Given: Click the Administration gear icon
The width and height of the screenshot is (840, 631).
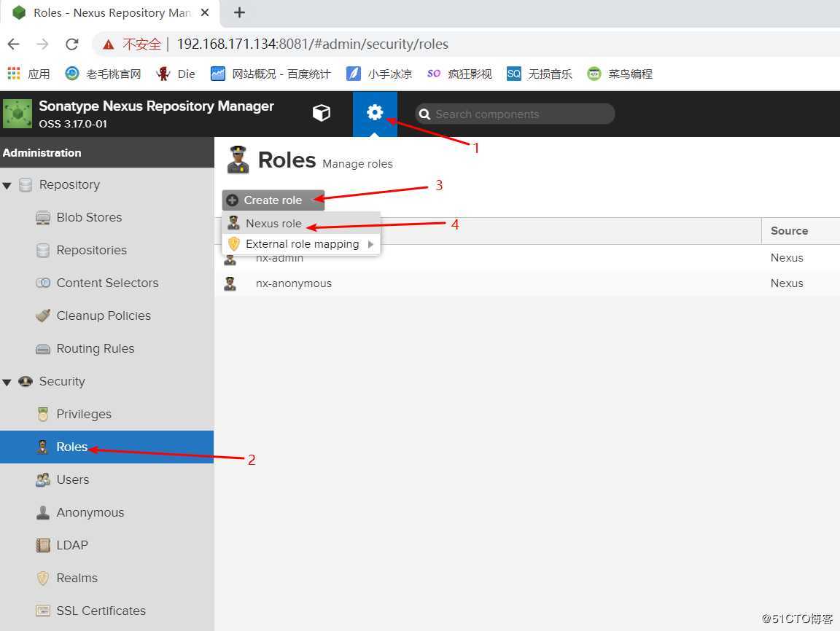Looking at the screenshot, I should point(375,112).
